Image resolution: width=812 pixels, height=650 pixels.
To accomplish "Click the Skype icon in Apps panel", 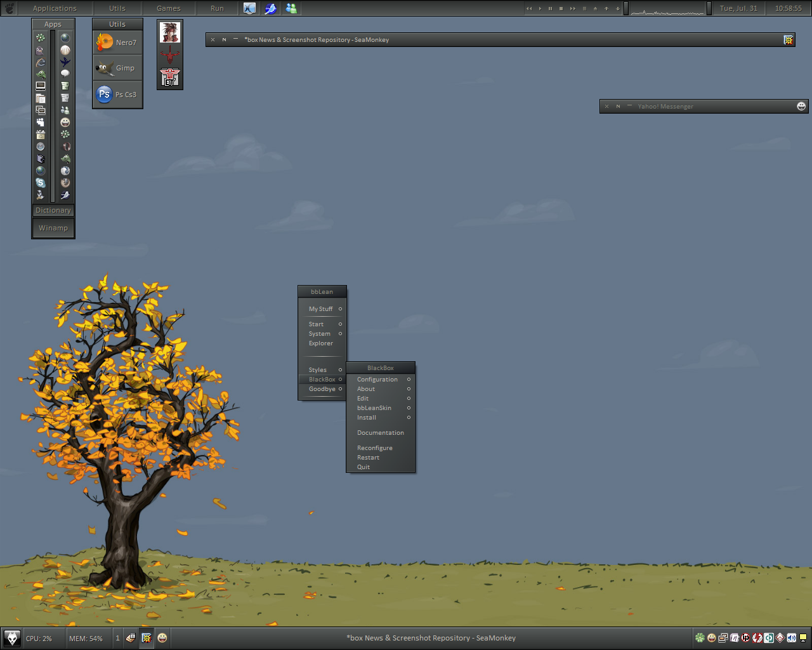I will pyautogui.click(x=41, y=183).
